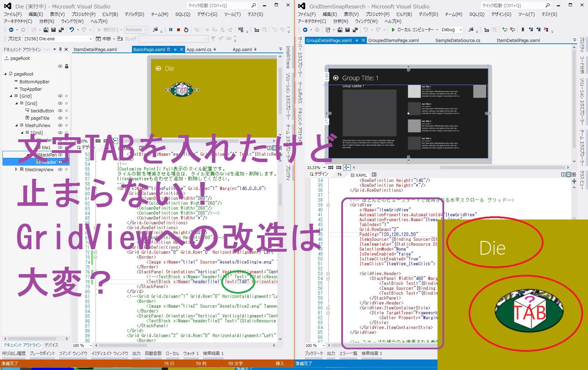588x370 pixels.
Task: Pin the ドキュメント アウトライン panel
Action: pyautogui.click(x=60, y=49)
